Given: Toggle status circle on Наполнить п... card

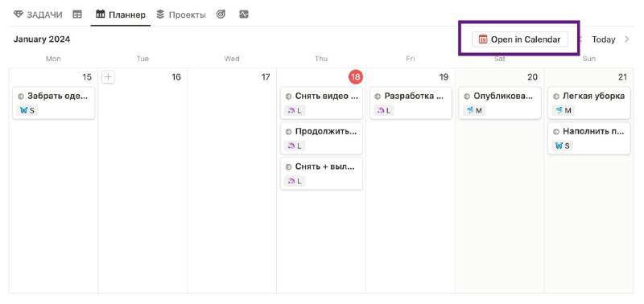Looking at the screenshot, I should click(x=556, y=132).
